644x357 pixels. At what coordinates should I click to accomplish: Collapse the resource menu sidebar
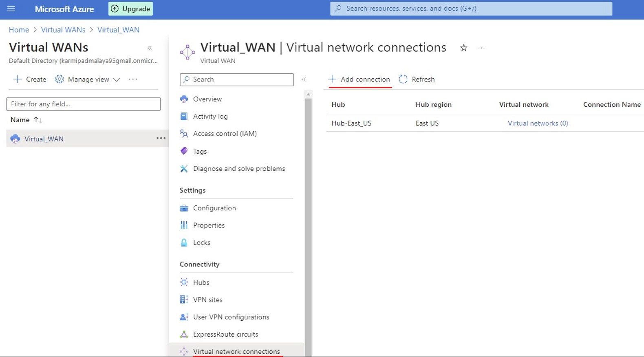tap(304, 79)
